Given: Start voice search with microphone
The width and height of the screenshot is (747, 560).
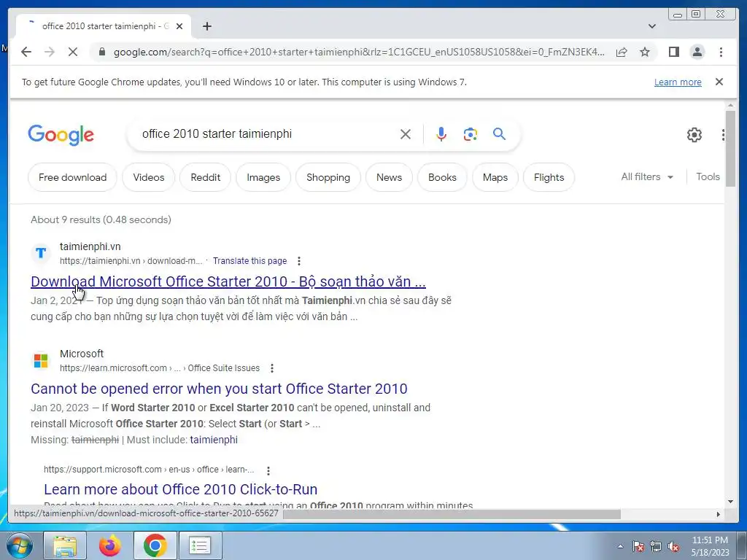Looking at the screenshot, I should point(441,134).
